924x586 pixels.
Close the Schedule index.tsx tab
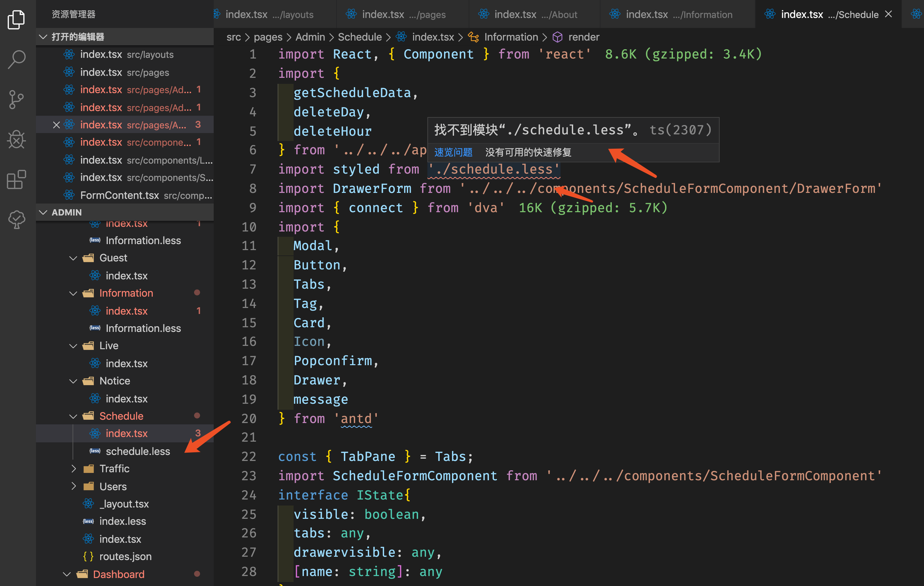888,14
